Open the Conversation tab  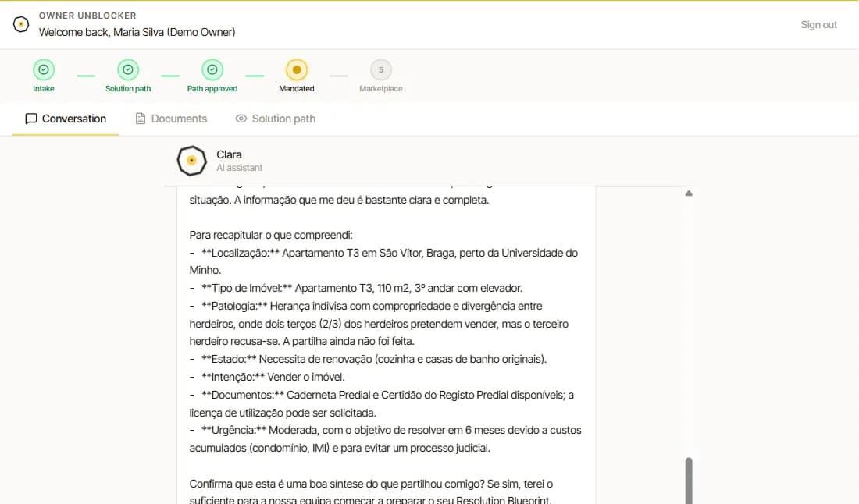66,119
